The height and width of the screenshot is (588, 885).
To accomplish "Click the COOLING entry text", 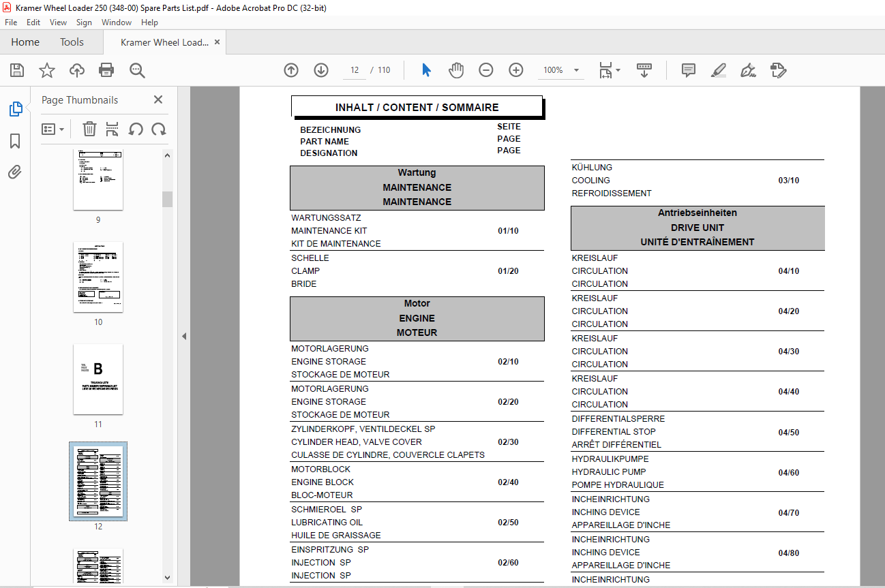I will click(x=591, y=181).
